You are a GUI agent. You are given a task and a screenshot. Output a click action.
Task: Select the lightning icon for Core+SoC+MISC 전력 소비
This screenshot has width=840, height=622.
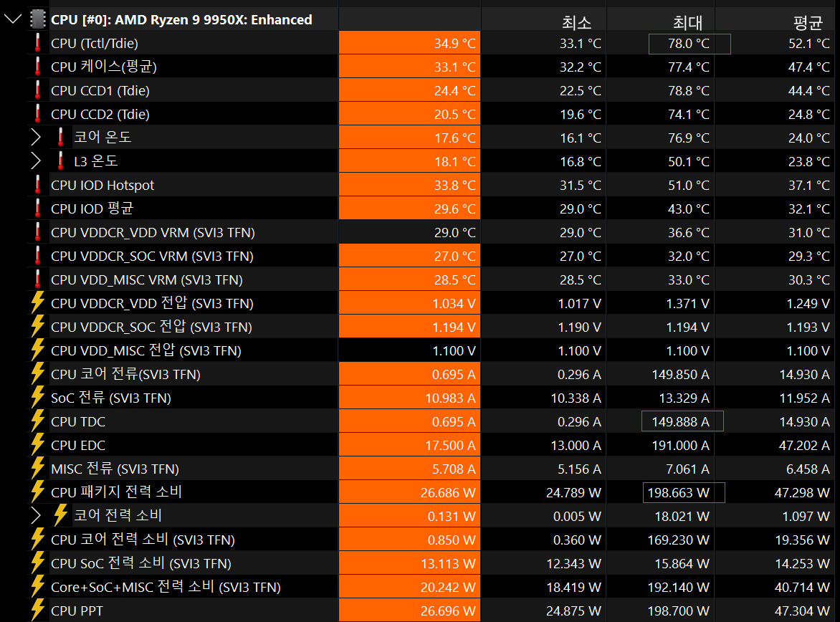tap(37, 587)
